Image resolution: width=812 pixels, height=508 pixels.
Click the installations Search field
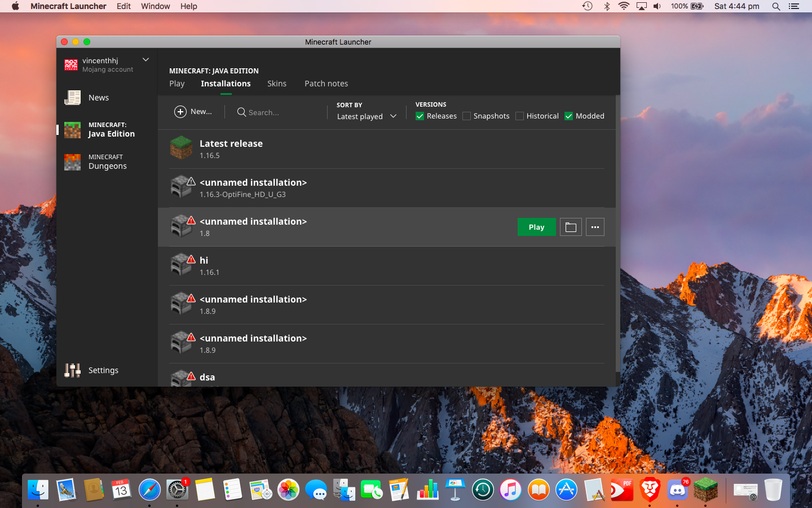[x=276, y=112]
